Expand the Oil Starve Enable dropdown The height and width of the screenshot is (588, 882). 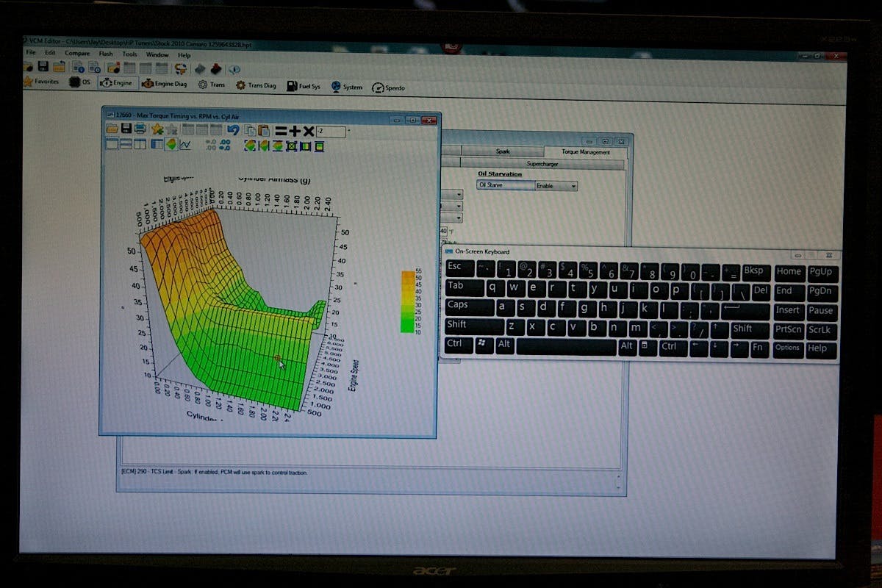(573, 186)
